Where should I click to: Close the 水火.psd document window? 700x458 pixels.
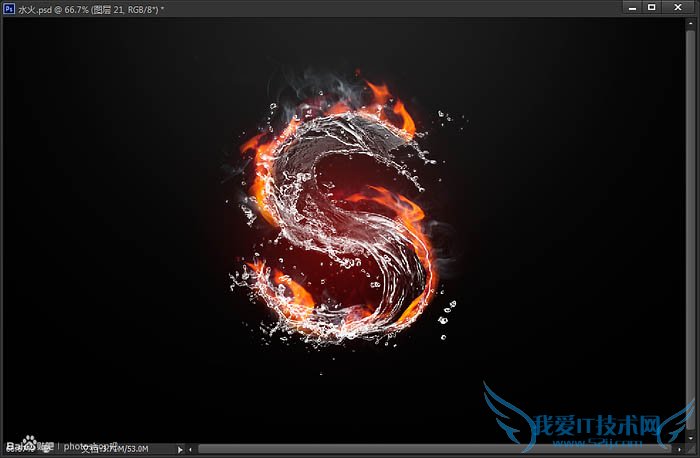[678, 7]
